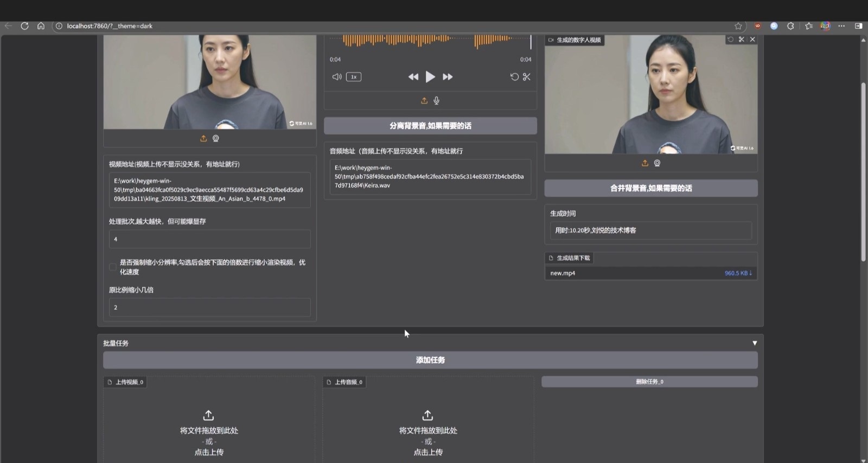This screenshot has width=868, height=463.
Task: Reset the audio with undo icon
Action: [514, 77]
